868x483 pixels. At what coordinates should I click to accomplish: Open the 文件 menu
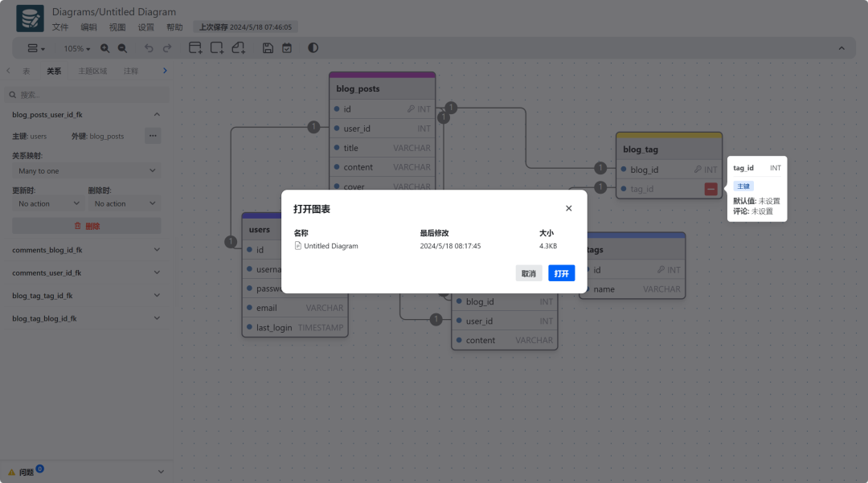[60, 27]
